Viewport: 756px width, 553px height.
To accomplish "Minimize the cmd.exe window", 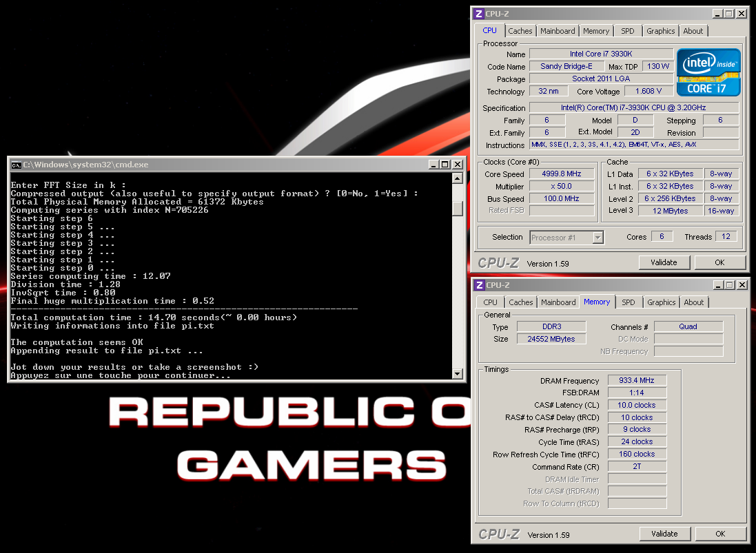I will pyautogui.click(x=434, y=165).
